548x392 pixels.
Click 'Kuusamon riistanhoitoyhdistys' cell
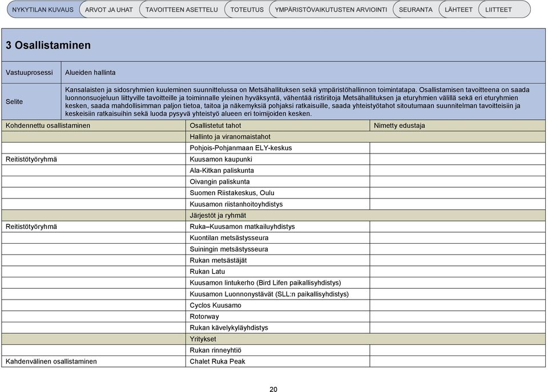(277, 204)
